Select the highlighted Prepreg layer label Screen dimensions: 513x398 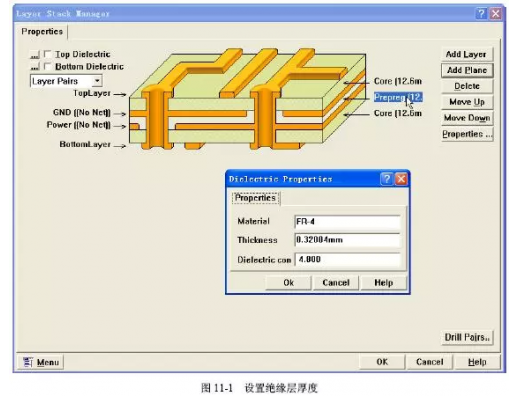[x=398, y=97]
